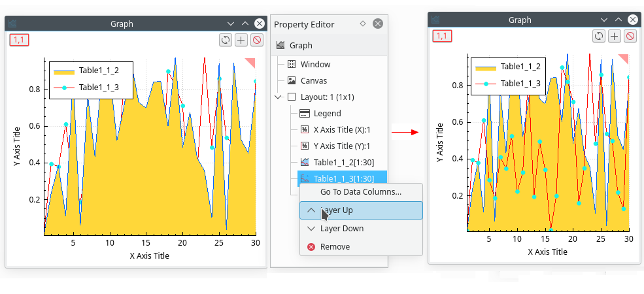Click Table1_1_2 area plot icon in tree
This screenshot has width=644, height=294.
tap(305, 162)
